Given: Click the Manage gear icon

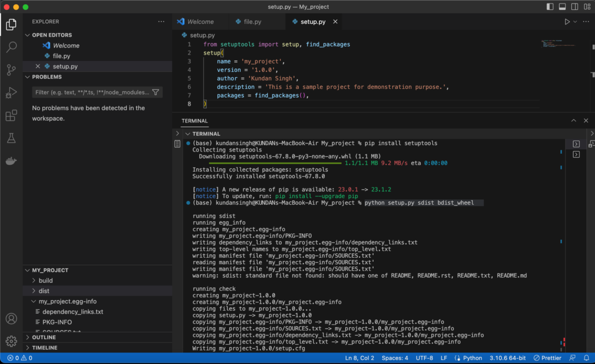Looking at the screenshot, I should pyautogui.click(x=11, y=341).
